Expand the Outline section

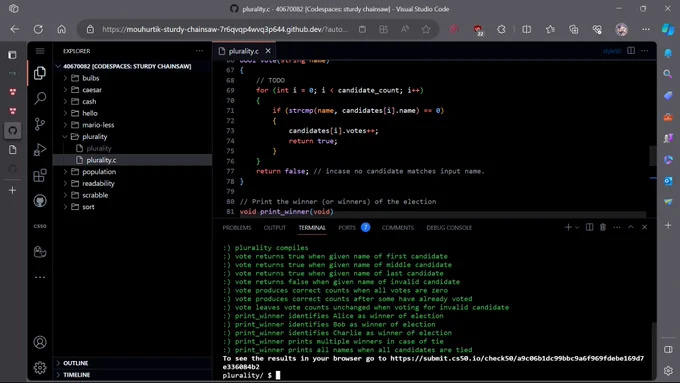132,363
